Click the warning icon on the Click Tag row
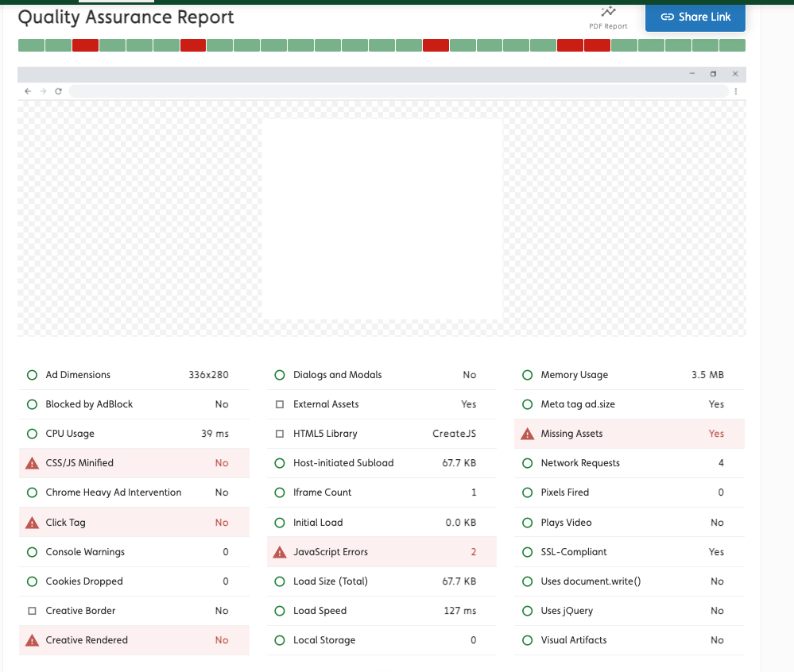The image size is (794, 672). pyautogui.click(x=32, y=522)
